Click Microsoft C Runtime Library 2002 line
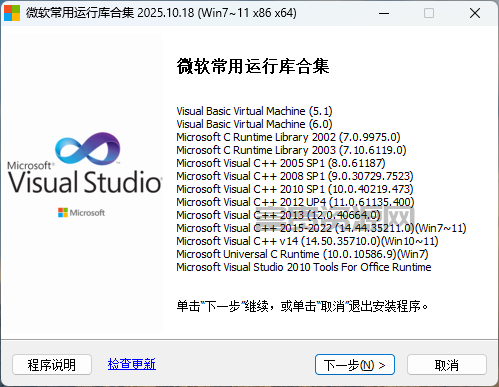The height and width of the screenshot is (387, 499). (x=288, y=137)
